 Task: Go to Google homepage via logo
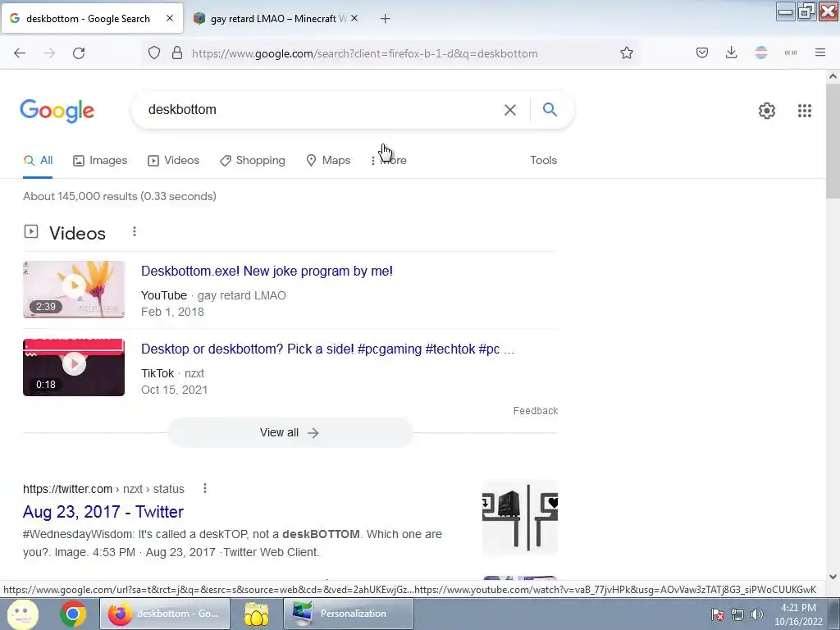(x=57, y=111)
